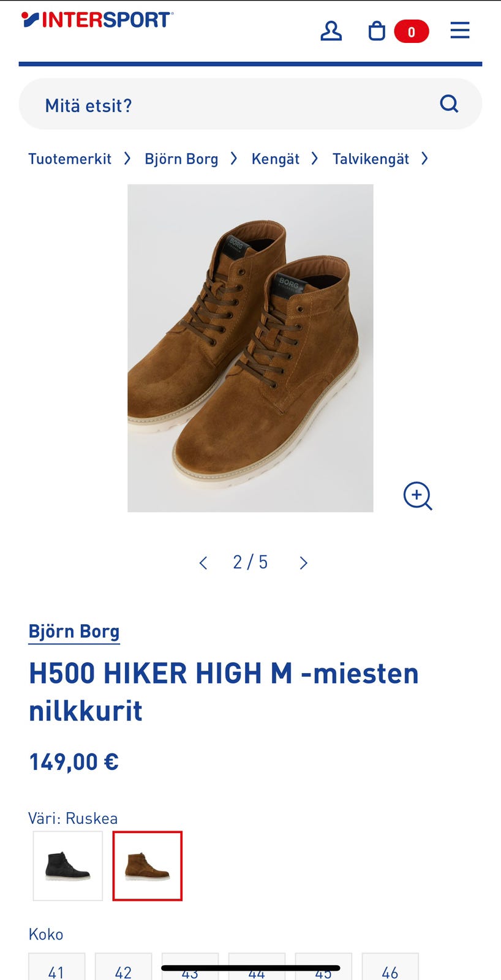The image size is (501, 980).
Task: Open the hamburger menu
Action: pyautogui.click(x=460, y=31)
